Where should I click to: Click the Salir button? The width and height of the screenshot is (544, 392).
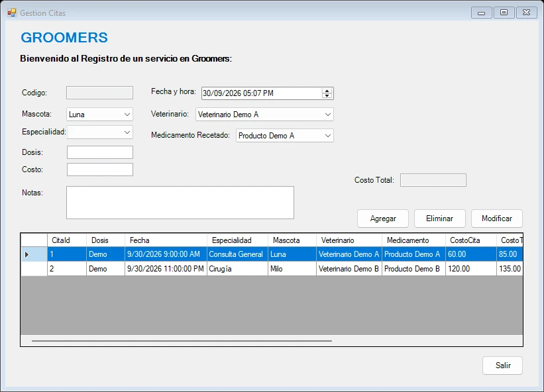tap(502, 366)
